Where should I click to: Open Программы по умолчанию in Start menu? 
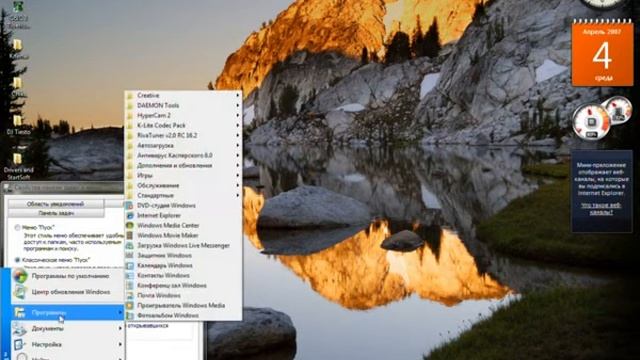pyautogui.click(x=67, y=276)
